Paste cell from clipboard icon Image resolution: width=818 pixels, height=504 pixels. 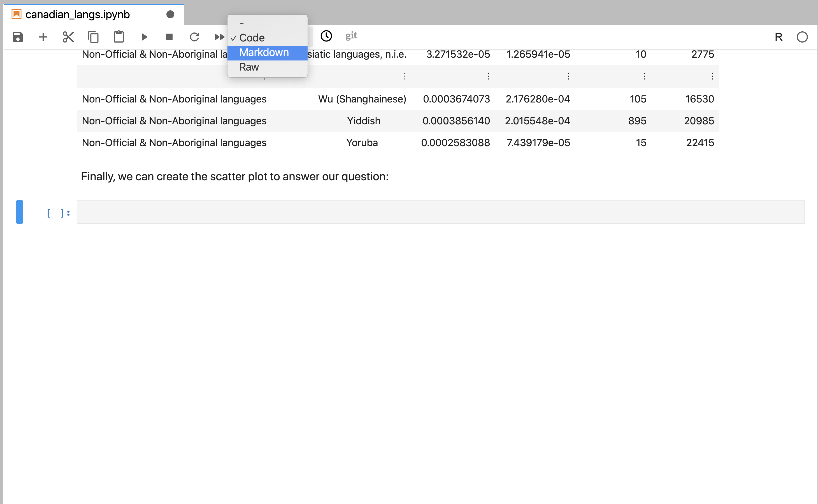click(119, 37)
